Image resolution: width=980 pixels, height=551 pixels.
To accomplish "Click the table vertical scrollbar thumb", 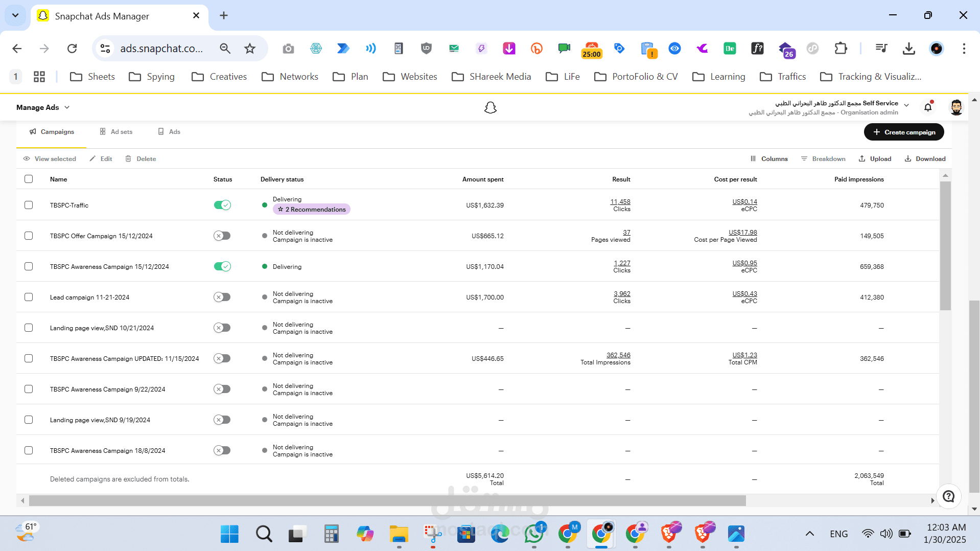I will [945, 245].
